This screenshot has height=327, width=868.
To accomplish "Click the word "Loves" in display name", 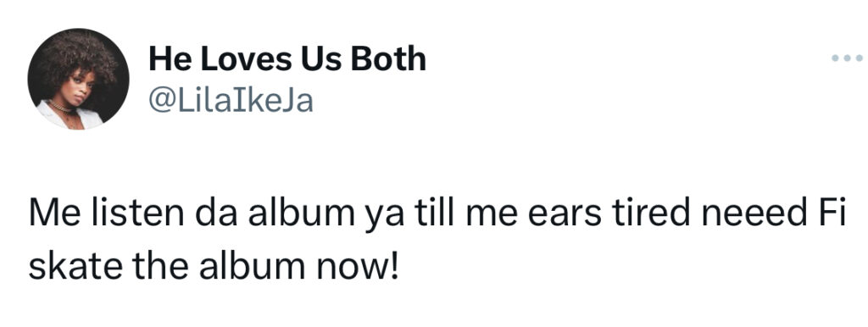I will 245,59.
